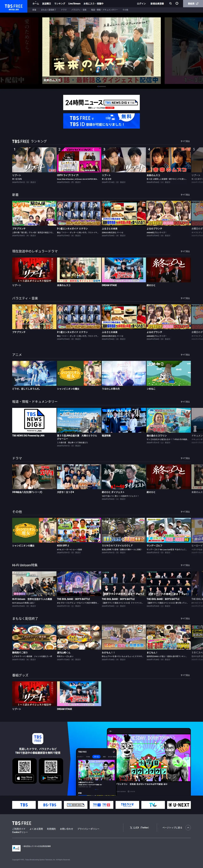Expand すべて見る for Hi-Fi Un!corn特集
This screenshot has width=203, height=868.
(185, 565)
